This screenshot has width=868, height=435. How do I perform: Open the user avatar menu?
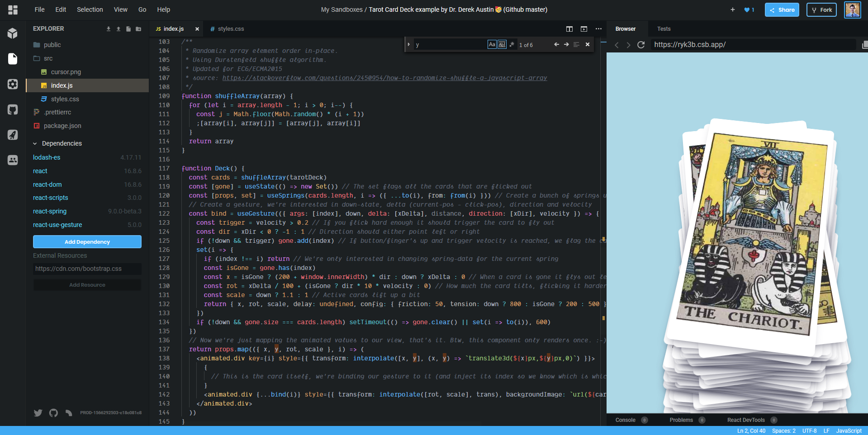click(853, 9)
